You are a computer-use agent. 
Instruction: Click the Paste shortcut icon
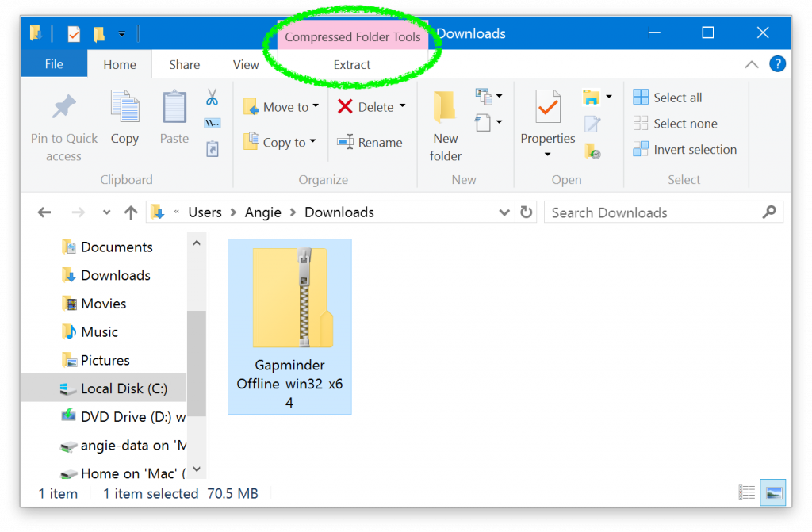click(x=213, y=149)
